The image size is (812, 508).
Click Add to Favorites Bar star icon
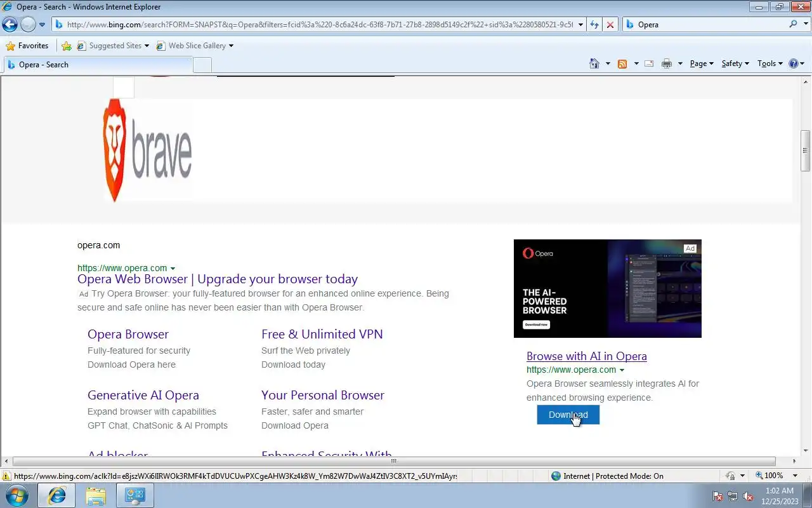[66, 46]
